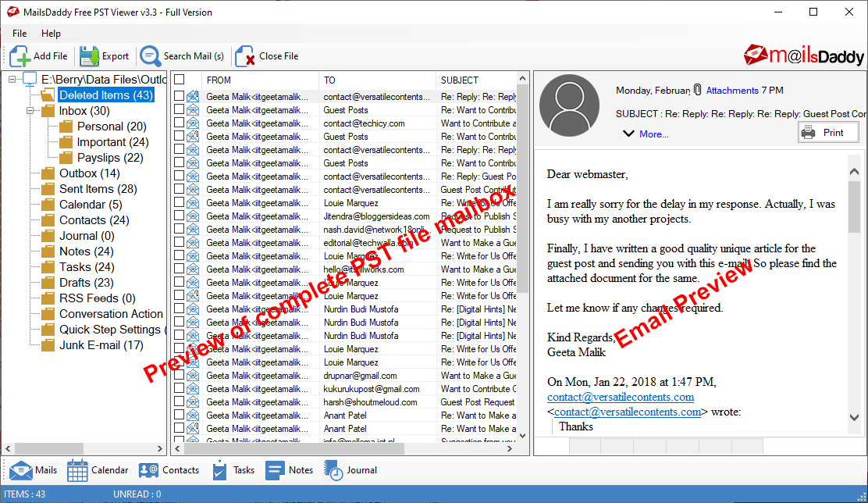Screen dimensions: 868x503
Task: Click folder tree scroll right arrow
Action: pyautogui.click(x=159, y=448)
